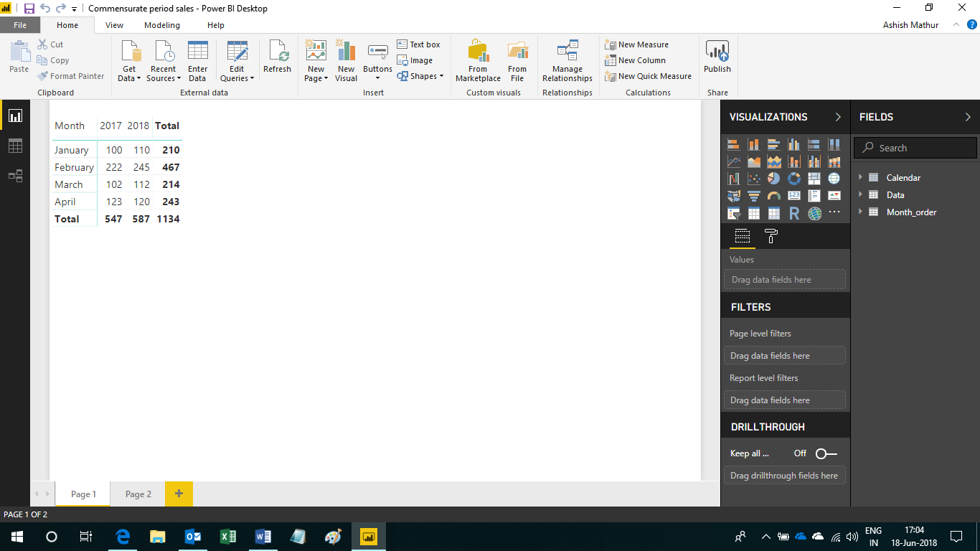This screenshot has width=980, height=551.
Task: Undo the last action in title bar
Action: coord(45,9)
